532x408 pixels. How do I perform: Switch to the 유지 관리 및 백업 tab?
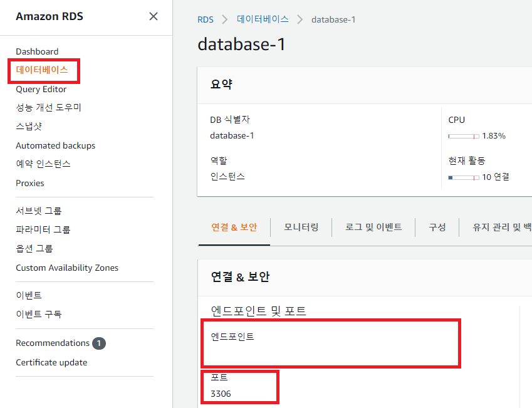tap(502, 227)
